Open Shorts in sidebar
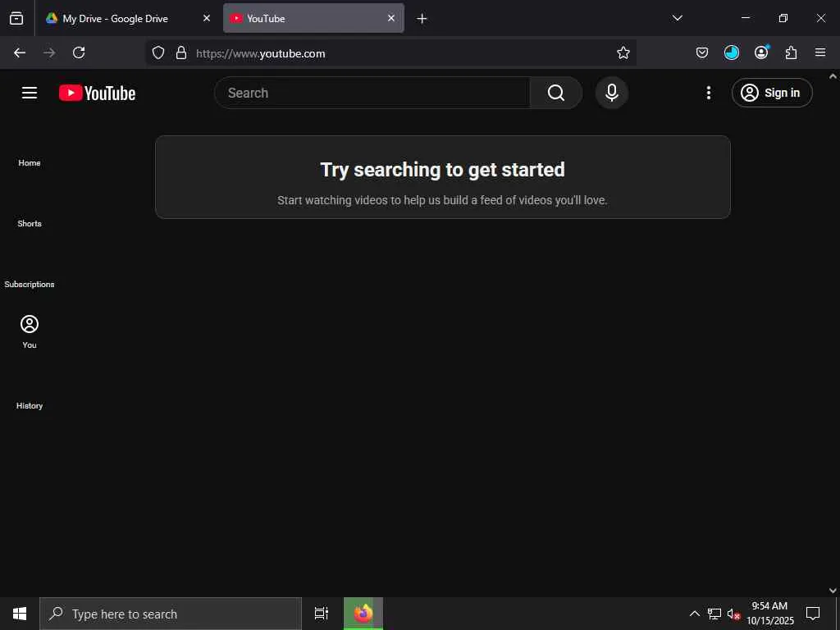840x630 pixels. point(30,223)
